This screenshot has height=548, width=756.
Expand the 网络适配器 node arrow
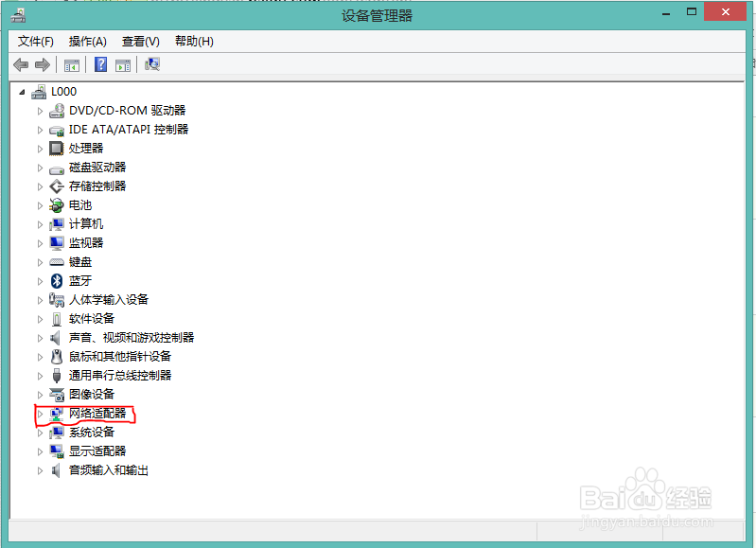40,414
